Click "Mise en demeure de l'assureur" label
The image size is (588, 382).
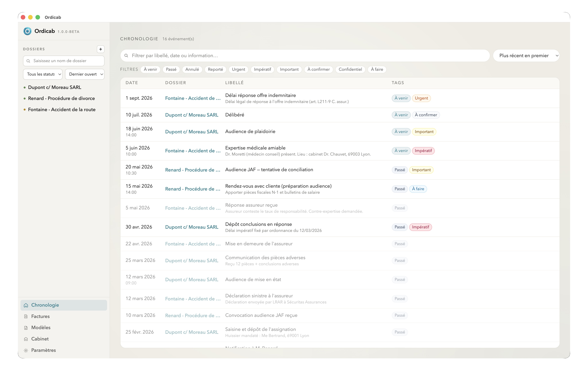(259, 244)
